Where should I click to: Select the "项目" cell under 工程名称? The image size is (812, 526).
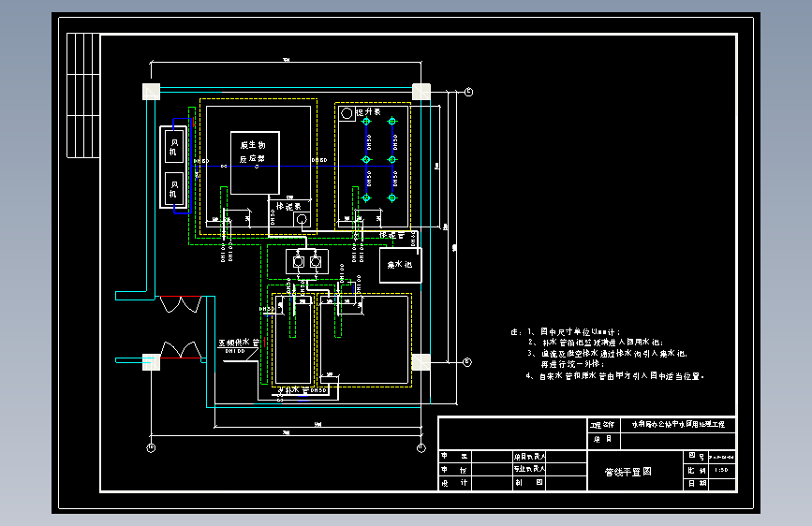pyautogui.click(x=603, y=440)
